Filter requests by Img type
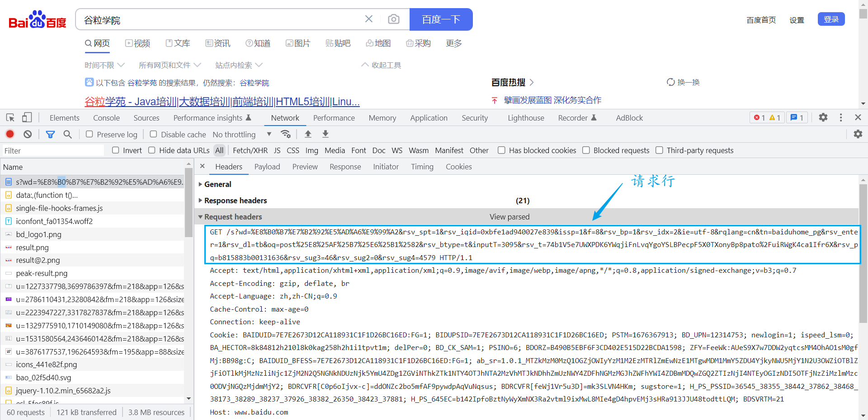 (311, 150)
